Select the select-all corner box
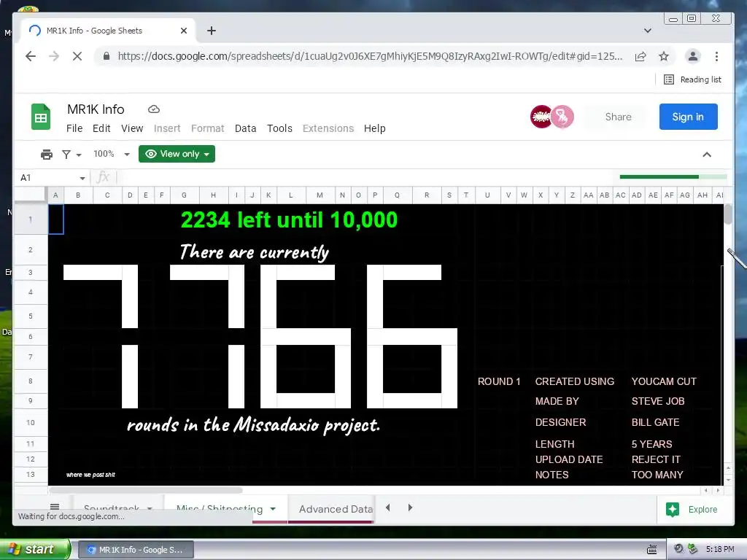This screenshot has height=560, width=747. 31,195
